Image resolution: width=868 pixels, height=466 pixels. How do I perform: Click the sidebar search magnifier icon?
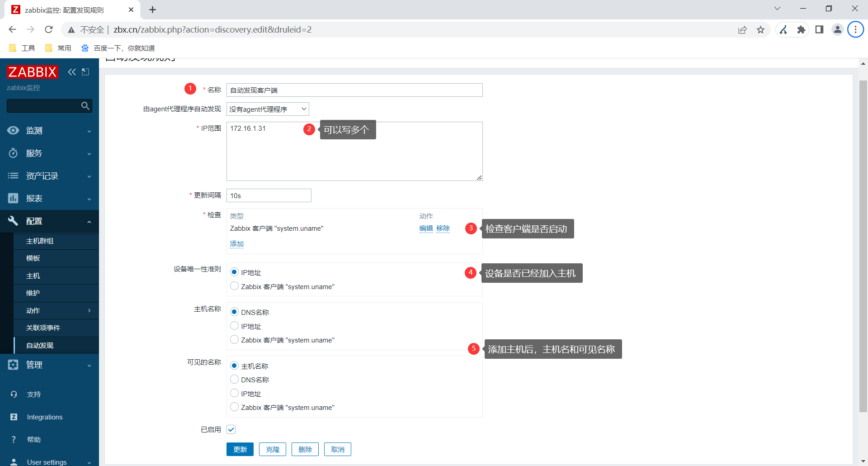[x=85, y=106]
